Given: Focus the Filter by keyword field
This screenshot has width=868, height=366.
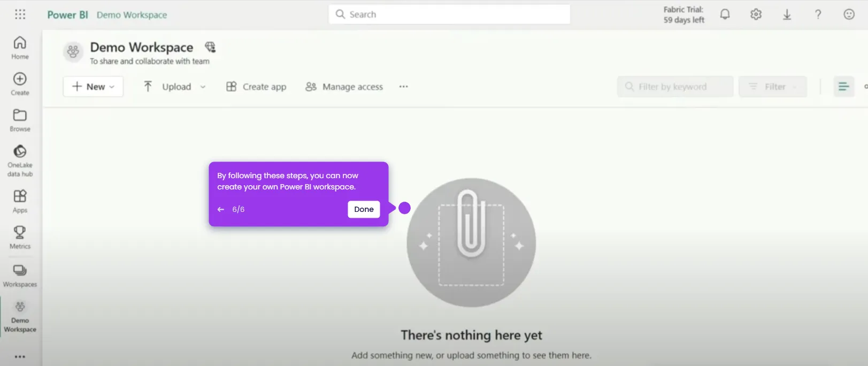Looking at the screenshot, I should point(675,87).
